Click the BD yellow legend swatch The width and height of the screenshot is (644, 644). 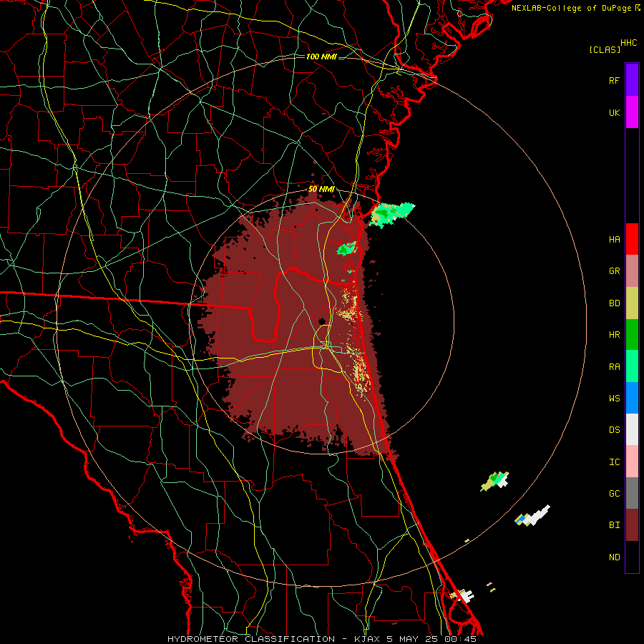[x=632, y=303]
